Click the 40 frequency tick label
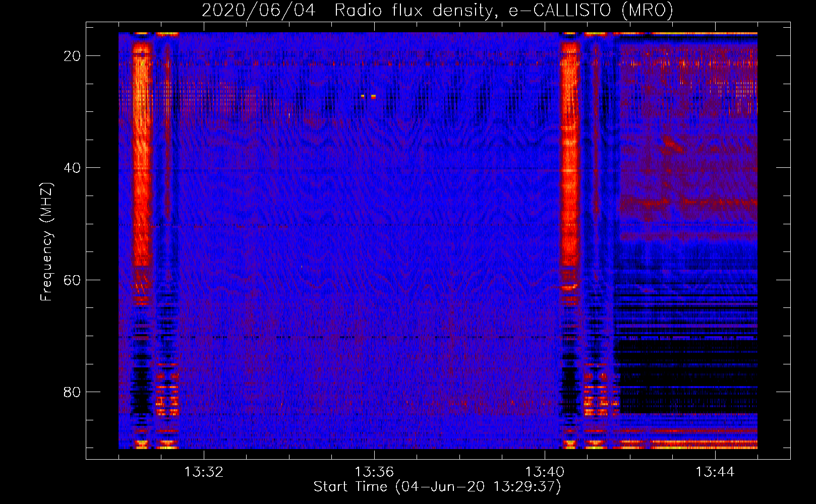 pos(73,168)
